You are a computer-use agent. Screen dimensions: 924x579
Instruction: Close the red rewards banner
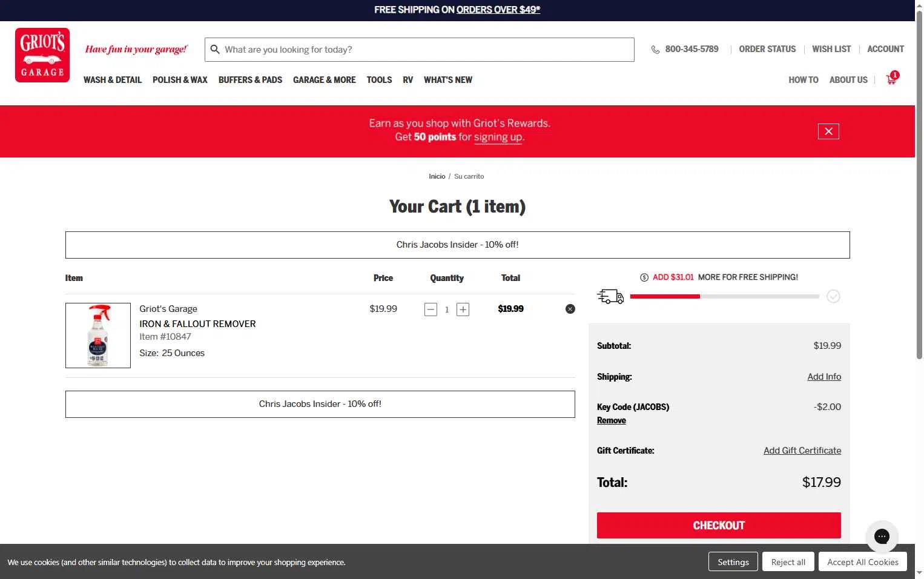828,131
